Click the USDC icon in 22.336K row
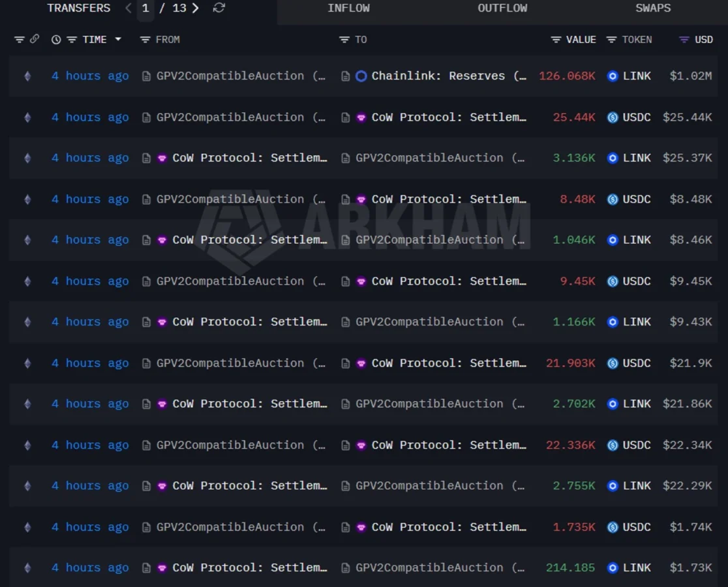This screenshot has width=728, height=587. click(613, 445)
